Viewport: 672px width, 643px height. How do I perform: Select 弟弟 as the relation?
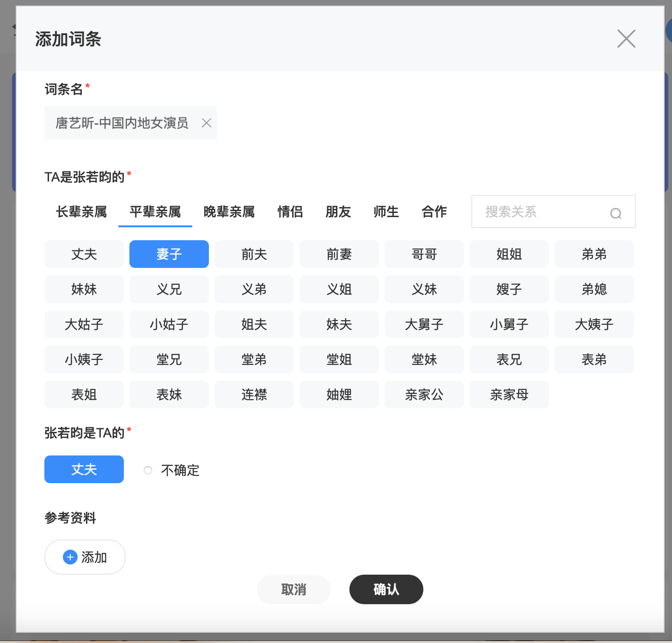[594, 254]
